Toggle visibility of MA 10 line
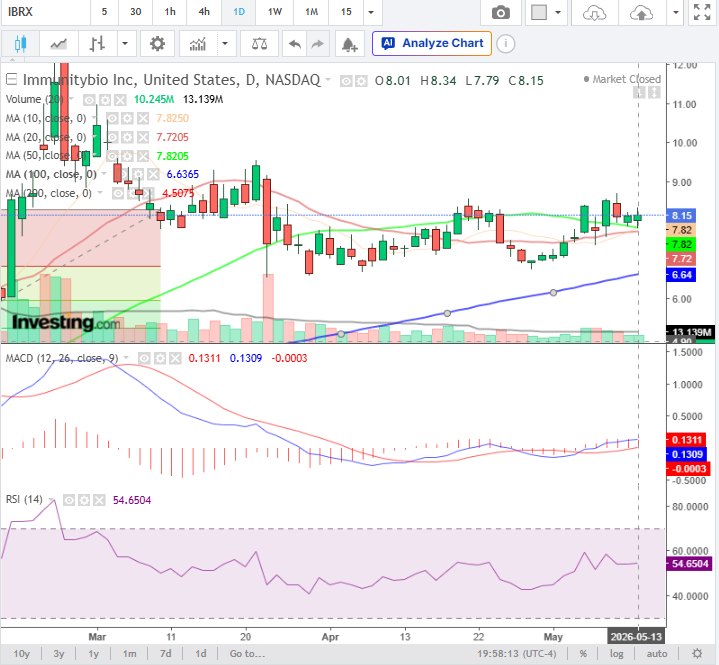719x665 pixels. pos(112,118)
